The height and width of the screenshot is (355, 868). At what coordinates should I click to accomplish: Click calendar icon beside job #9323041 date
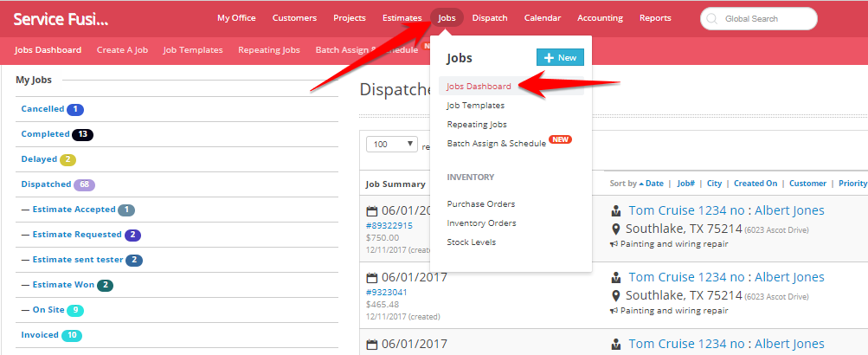(x=372, y=277)
